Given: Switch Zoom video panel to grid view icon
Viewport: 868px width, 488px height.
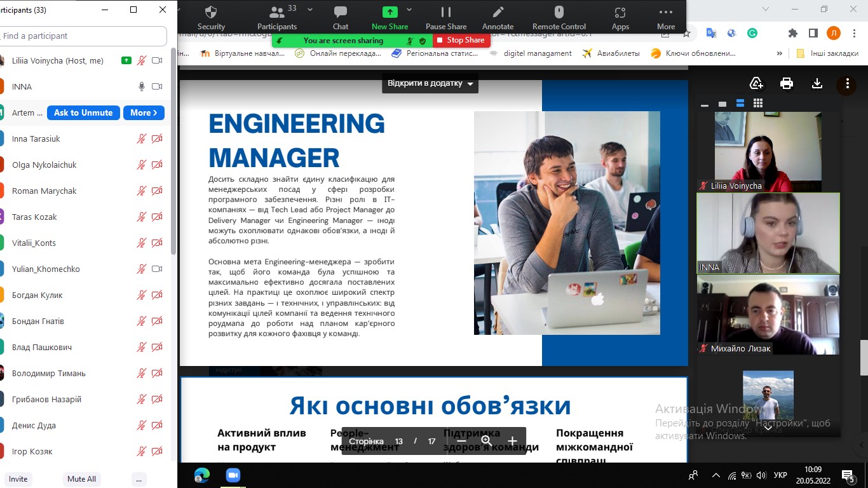Looking at the screenshot, I should [757, 103].
